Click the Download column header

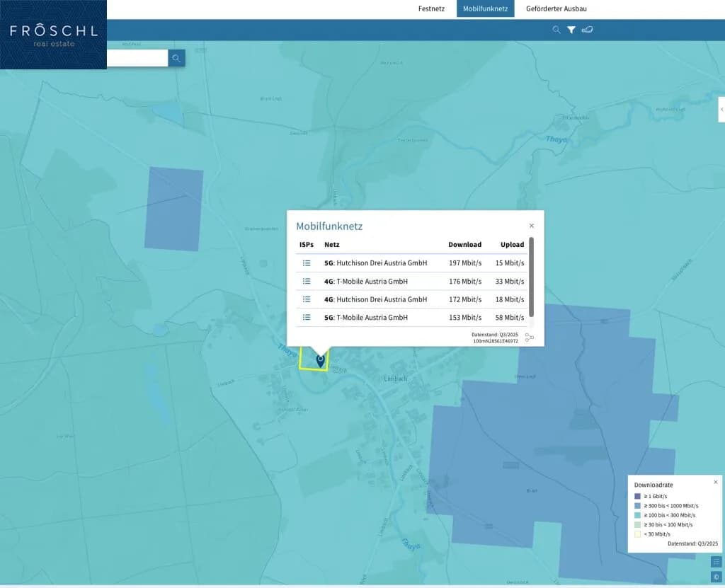click(464, 245)
